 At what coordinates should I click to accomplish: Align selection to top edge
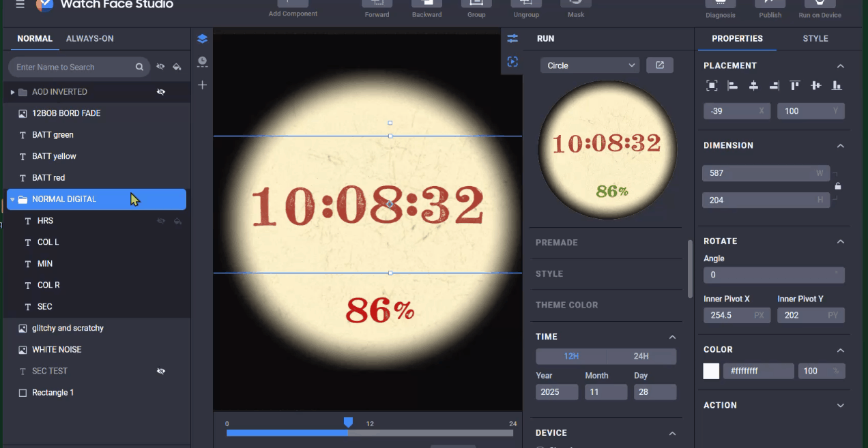(x=795, y=86)
